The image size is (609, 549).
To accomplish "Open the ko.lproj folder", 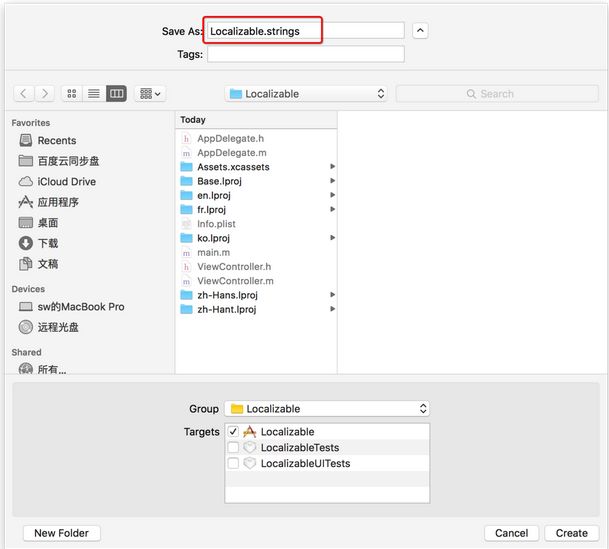I will point(213,238).
